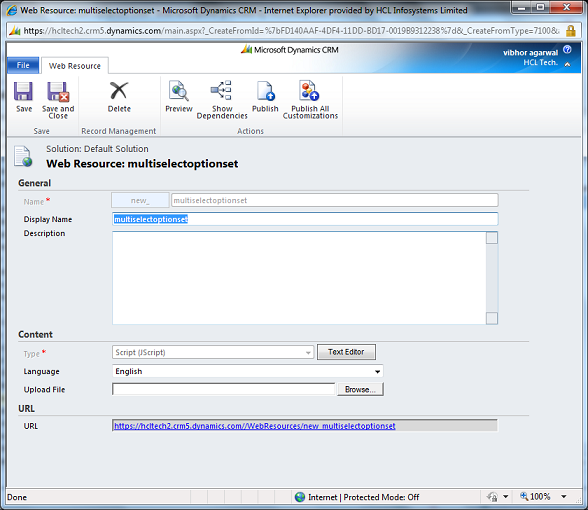The image size is (588, 510).
Task: Click Browse to upload a file
Action: tap(360, 389)
